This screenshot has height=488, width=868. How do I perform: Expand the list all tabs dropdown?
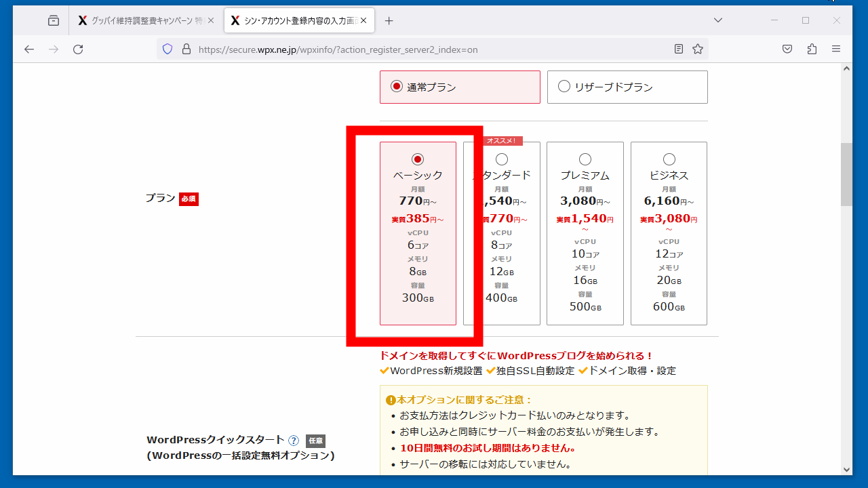point(718,20)
